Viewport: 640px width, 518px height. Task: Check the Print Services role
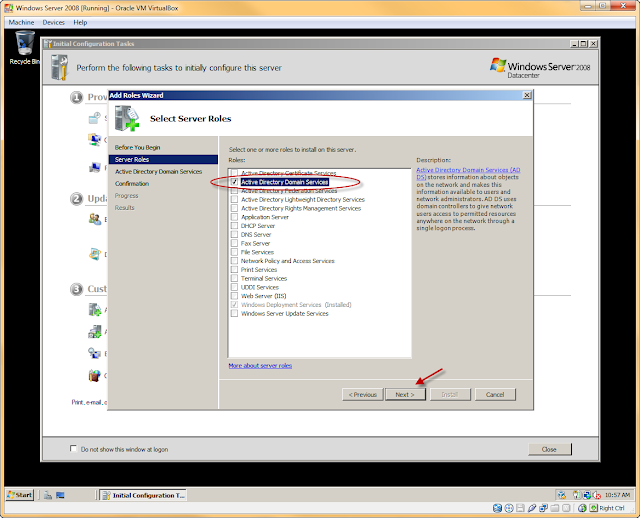[x=234, y=270]
